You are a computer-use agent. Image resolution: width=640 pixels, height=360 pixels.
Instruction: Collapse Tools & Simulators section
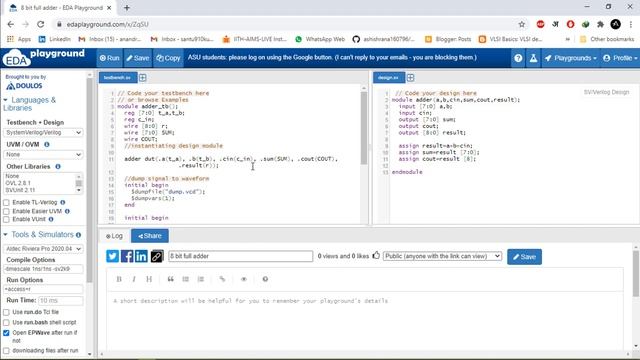(5, 235)
